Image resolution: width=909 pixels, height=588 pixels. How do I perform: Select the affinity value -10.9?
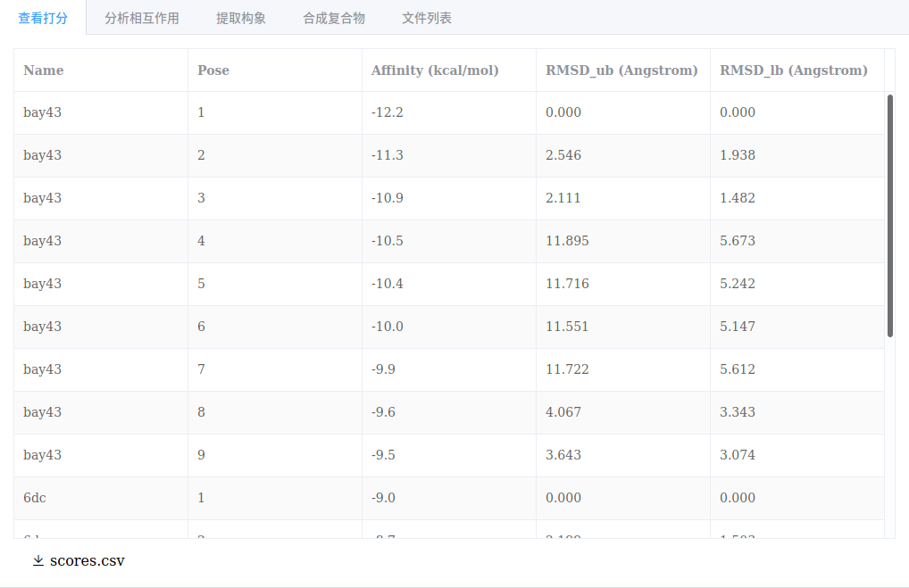(388, 198)
